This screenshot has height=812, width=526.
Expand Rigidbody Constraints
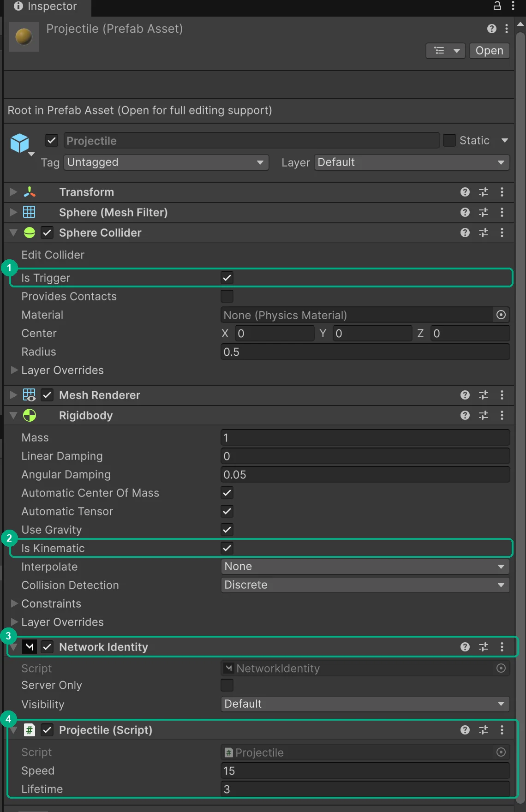click(14, 603)
